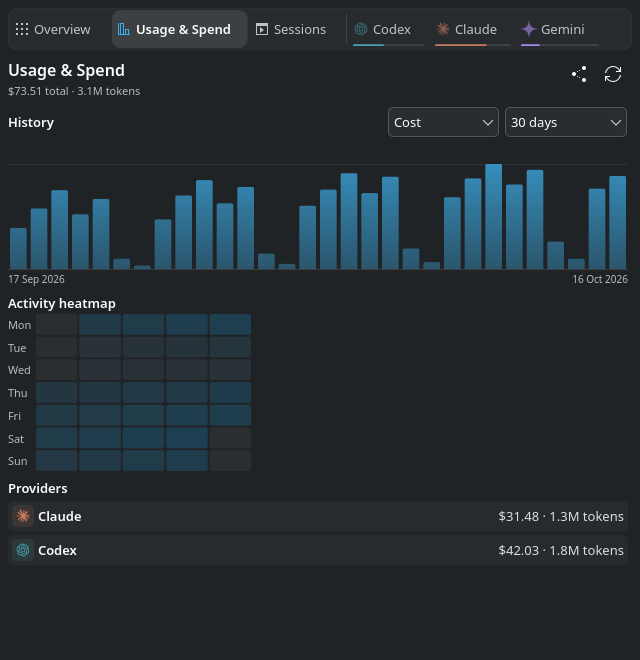Click the Claude usage progress bar under tab
Image resolution: width=640 pixels, height=660 pixels.
473,45
